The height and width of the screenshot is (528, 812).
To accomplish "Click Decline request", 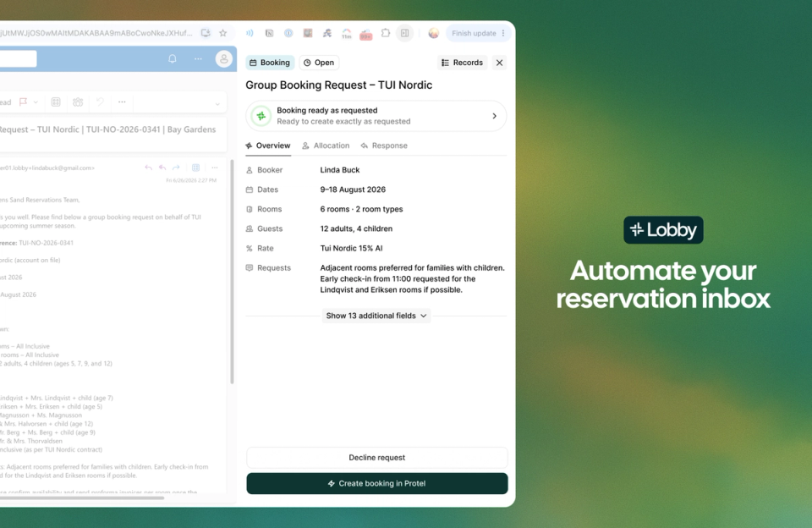I will point(377,458).
